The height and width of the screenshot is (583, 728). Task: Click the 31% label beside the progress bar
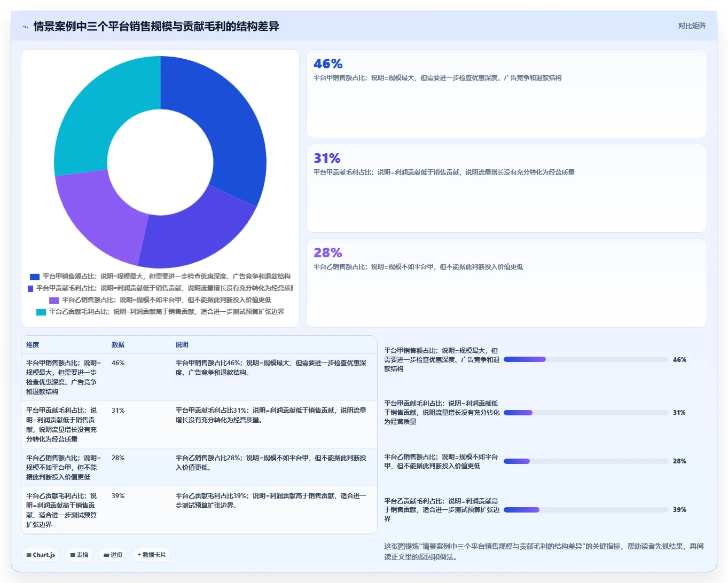pyautogui.click(x=679, y=413)
